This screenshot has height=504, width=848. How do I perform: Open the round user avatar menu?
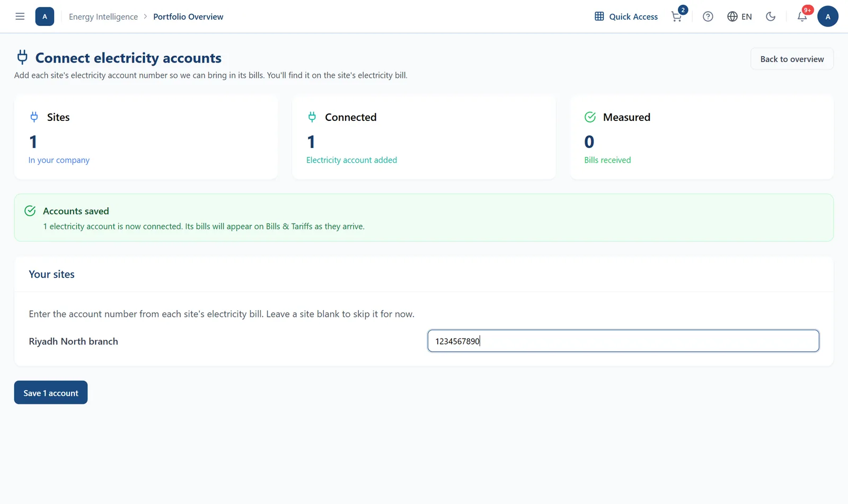click(828, 16)
